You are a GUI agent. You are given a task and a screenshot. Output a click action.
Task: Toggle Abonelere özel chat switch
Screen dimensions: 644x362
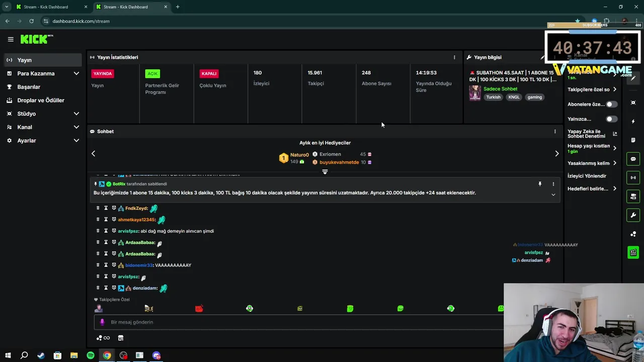tap(611, 105)
